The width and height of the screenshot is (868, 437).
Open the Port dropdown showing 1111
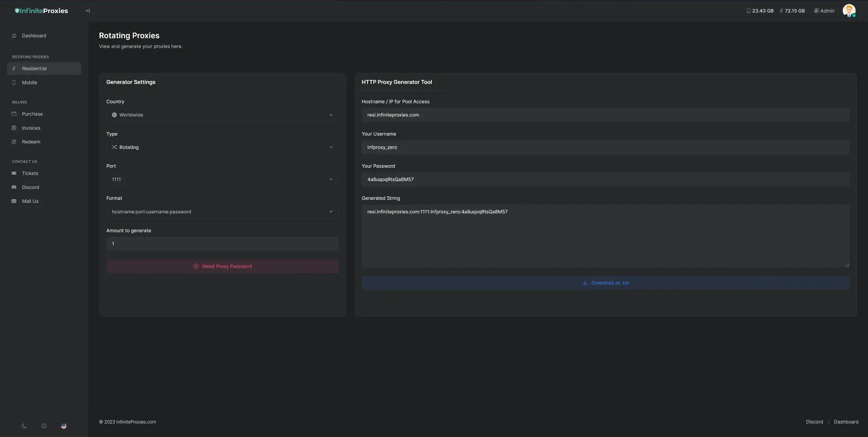click(222, 179)
